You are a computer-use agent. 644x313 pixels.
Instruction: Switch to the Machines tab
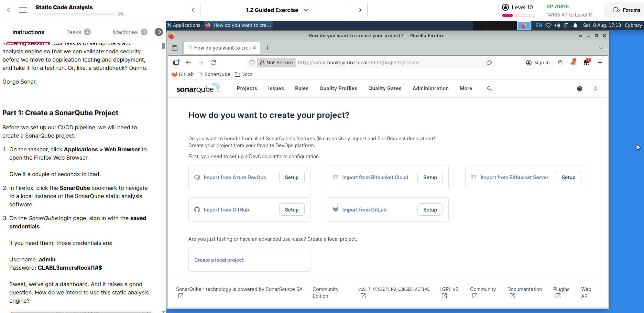point(130,32)
